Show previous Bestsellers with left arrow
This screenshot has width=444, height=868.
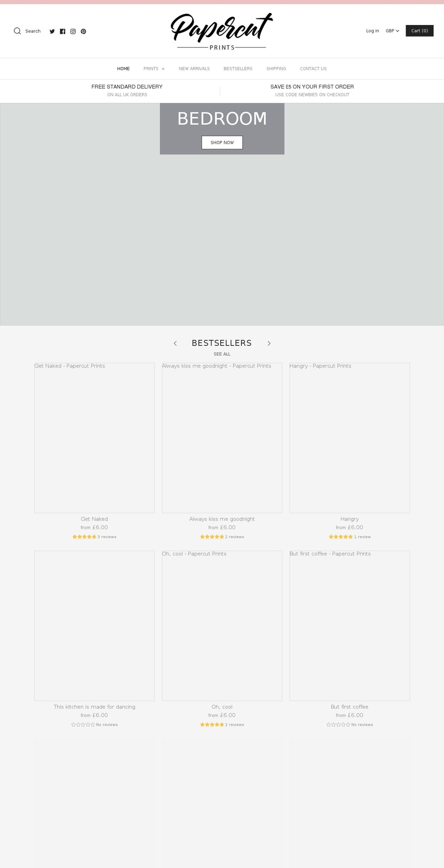coord(175,343)
